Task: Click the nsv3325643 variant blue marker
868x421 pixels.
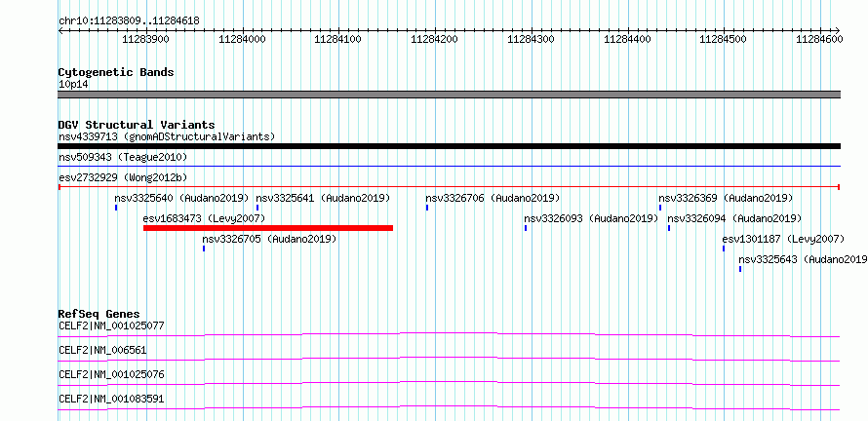Action: click(740, 269)
